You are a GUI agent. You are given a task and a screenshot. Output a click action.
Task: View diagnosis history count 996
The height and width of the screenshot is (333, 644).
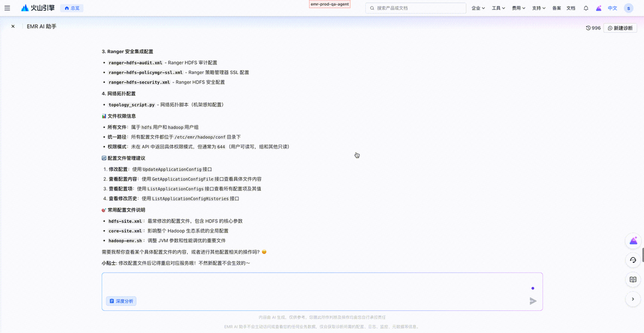pyautogui.click(x=593, y=28)
